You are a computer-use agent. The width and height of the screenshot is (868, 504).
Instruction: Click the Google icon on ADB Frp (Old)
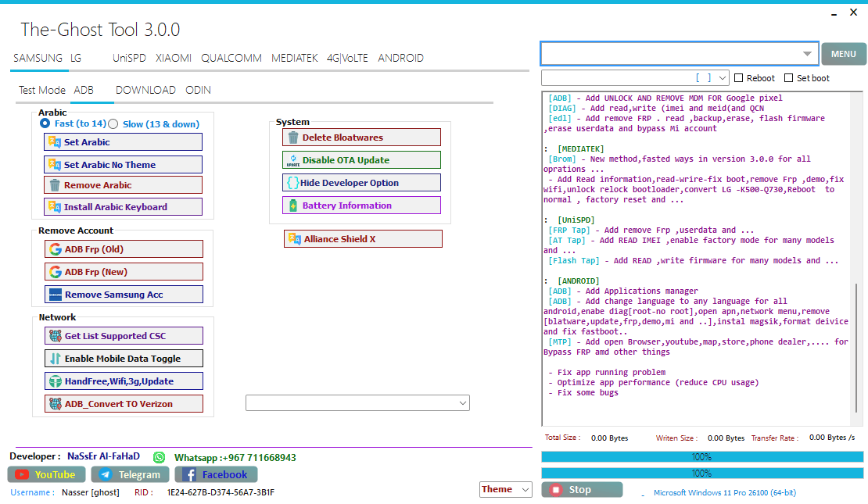pos(56,249)
